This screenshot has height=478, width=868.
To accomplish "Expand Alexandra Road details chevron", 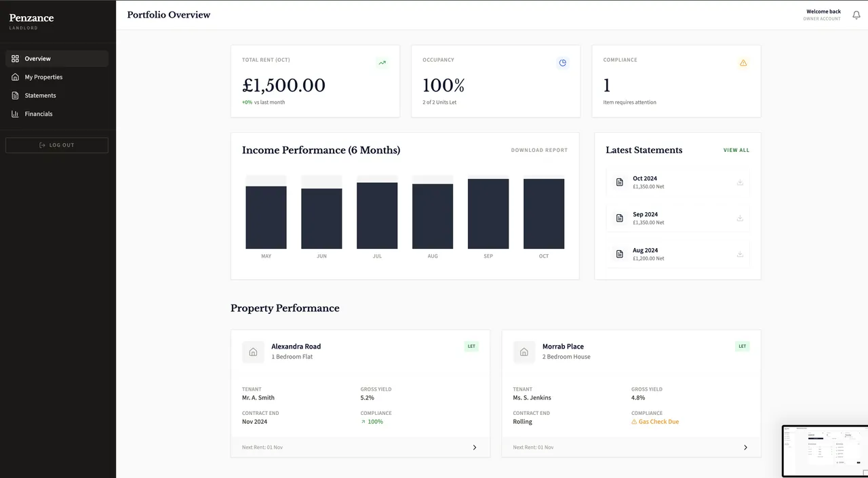I will click(474, 447).
